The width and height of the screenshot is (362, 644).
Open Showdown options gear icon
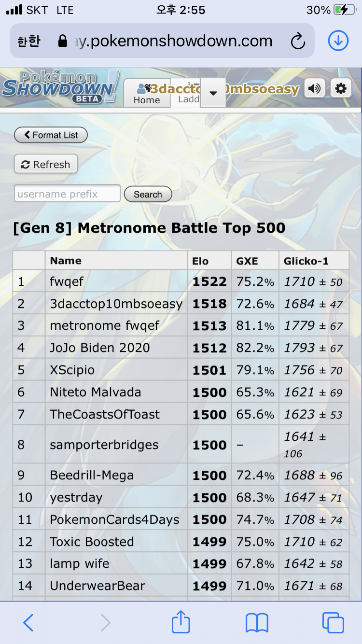(x=341, y=89)
